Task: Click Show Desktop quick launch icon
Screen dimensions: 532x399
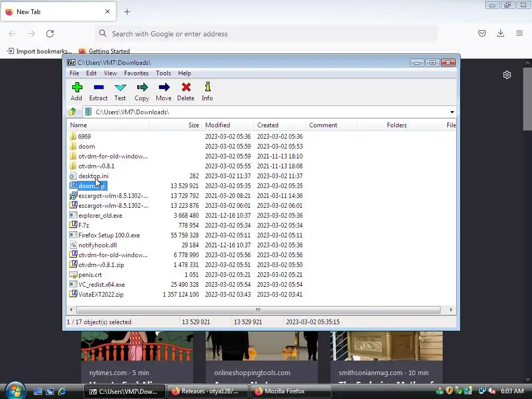Action: (37, 391)
